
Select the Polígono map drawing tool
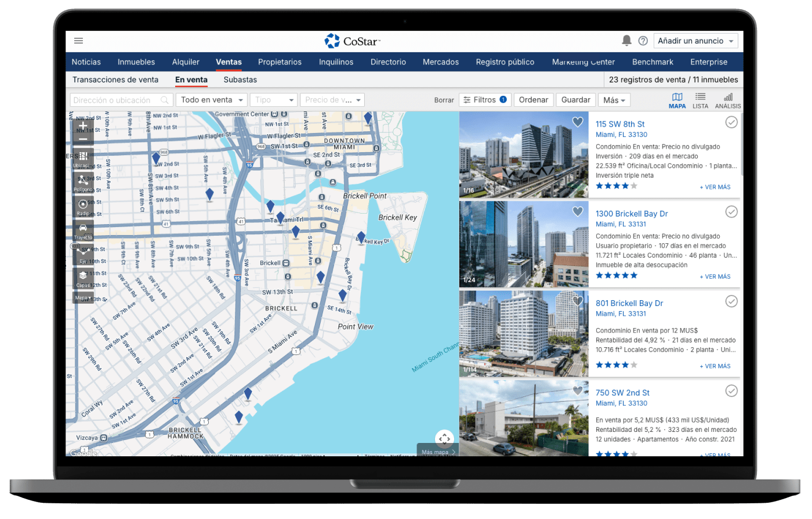pos(83,181)
